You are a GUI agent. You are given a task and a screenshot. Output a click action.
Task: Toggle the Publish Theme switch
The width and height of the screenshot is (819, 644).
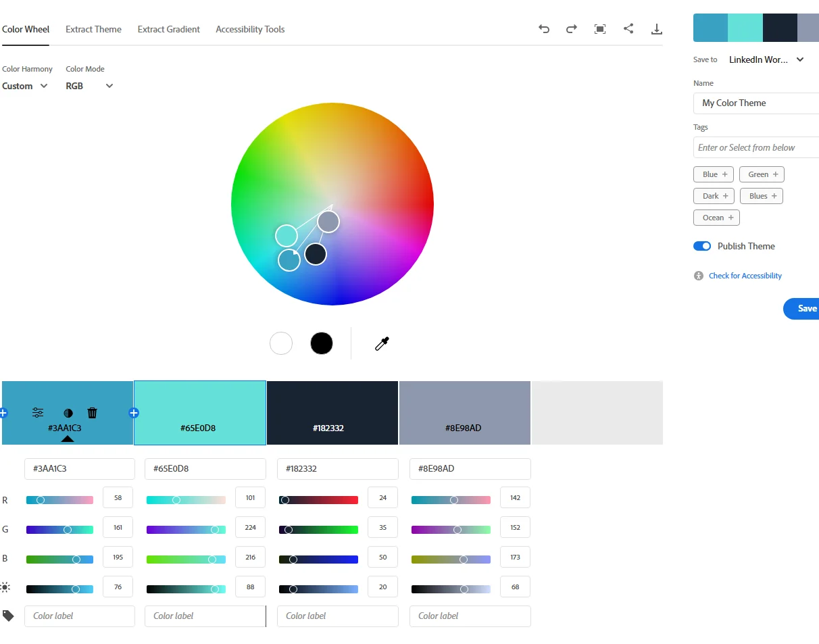tap(702, 246)
